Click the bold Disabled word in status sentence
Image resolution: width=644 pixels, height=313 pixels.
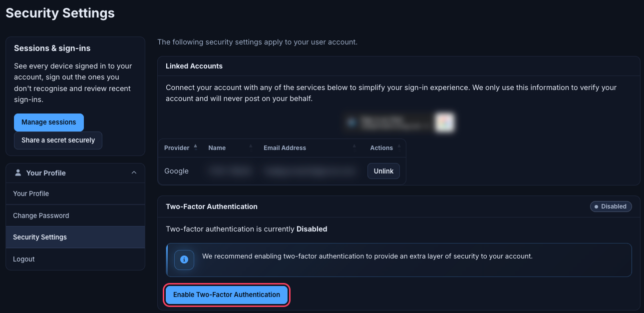click(312, 229)
